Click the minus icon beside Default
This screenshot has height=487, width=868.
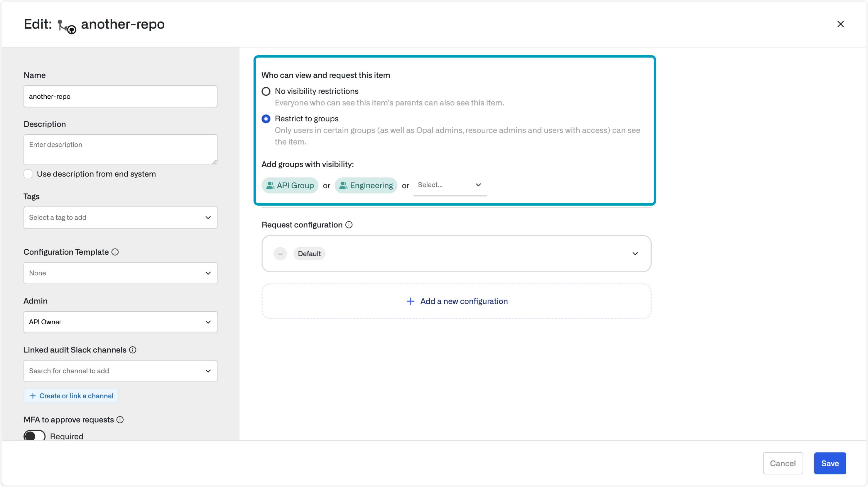tap(280, 253)
